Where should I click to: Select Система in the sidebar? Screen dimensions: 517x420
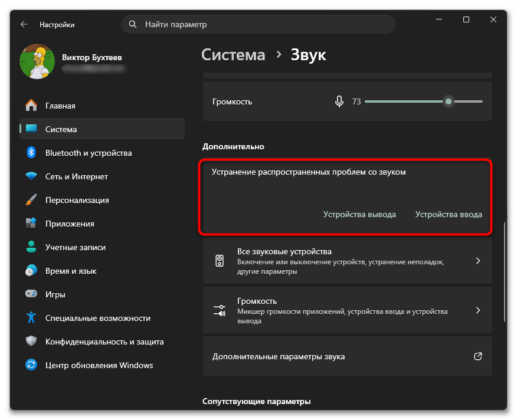click(x=102, y=129)
